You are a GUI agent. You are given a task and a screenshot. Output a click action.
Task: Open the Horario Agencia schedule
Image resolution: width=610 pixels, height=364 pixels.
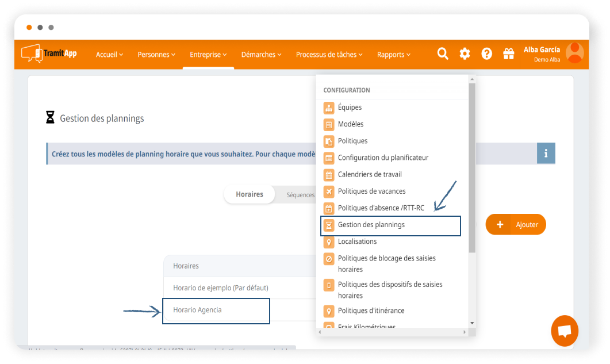[197, 310]
